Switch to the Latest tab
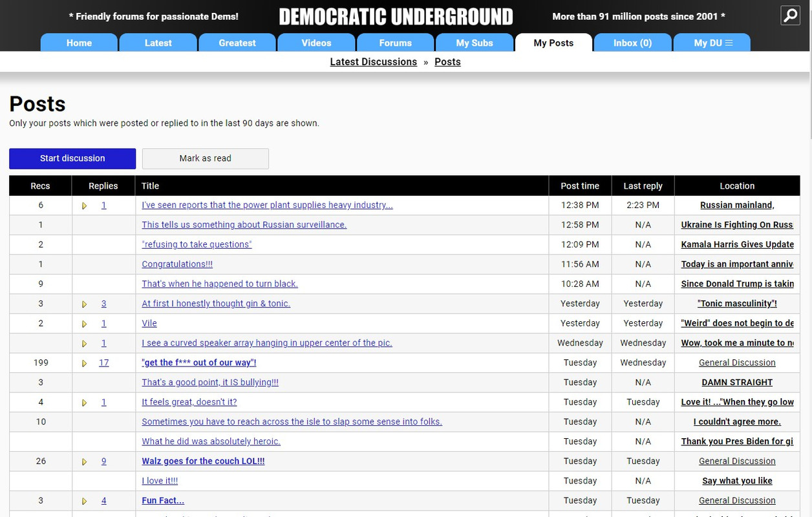Screen dimensions: 812x517 click(x=158, y=43)
